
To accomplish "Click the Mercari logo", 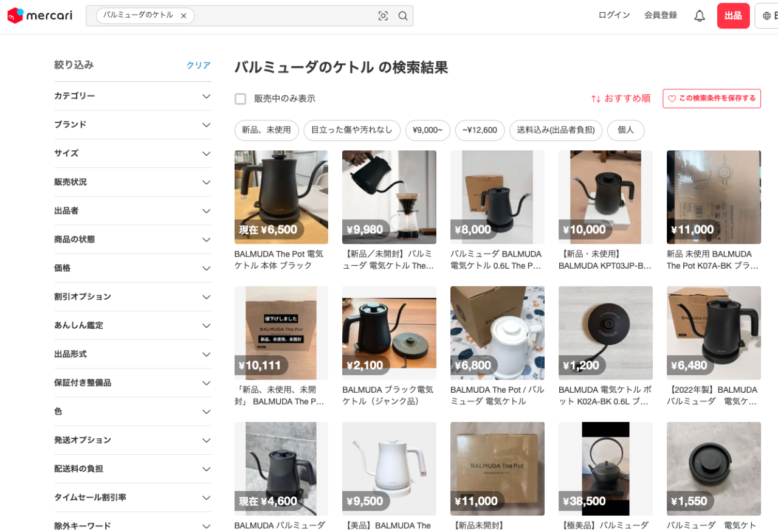I will tap(40, 16).
